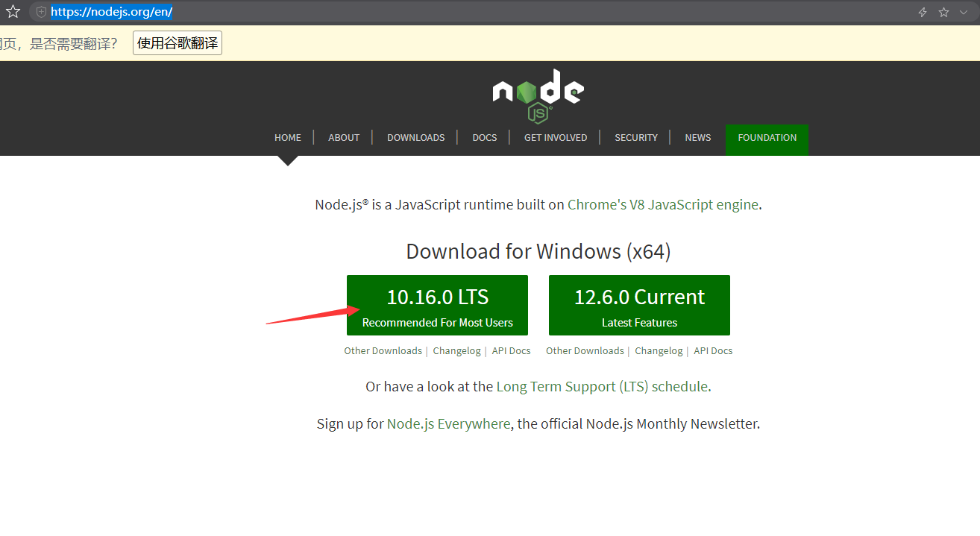The image size is (980, 536).
Task: Open API Docs under 12.6.0 Current
Action: coord(714,350)
